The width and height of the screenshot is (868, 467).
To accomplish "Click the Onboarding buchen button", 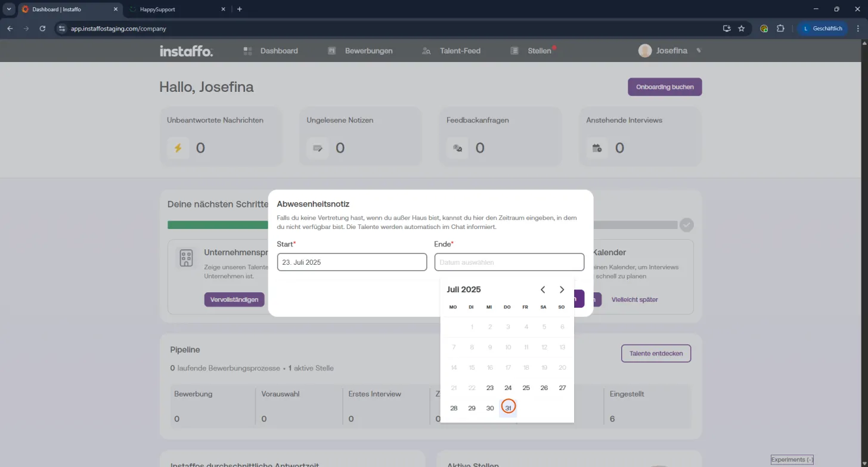I will point(665,87).
